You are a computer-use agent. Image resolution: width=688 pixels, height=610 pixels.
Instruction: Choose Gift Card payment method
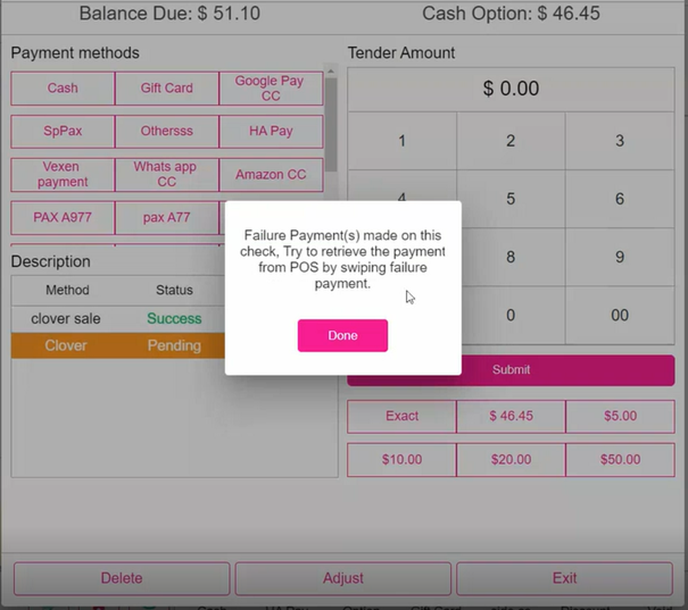pyautogui.click(x=166, y=88)
